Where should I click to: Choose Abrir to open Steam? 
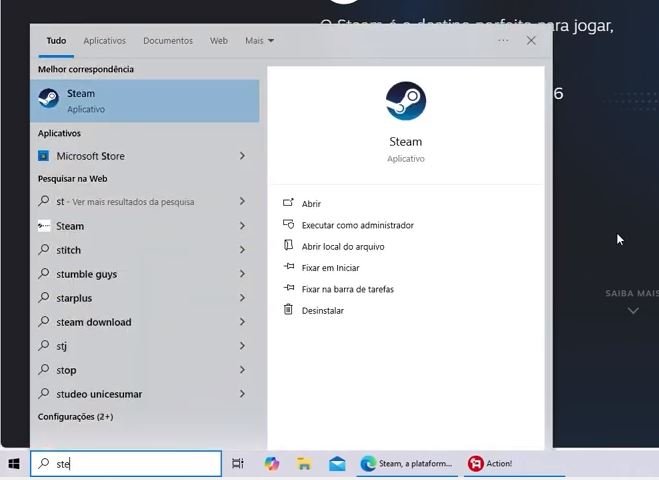point(311,204)
